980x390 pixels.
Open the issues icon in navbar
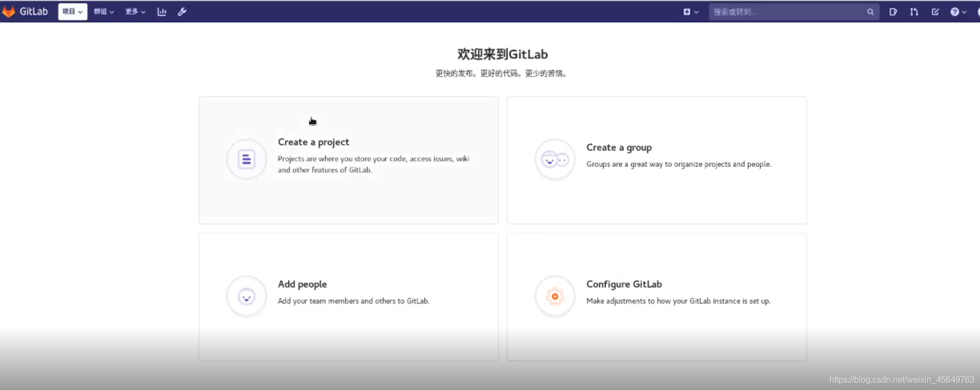point(893,12)
